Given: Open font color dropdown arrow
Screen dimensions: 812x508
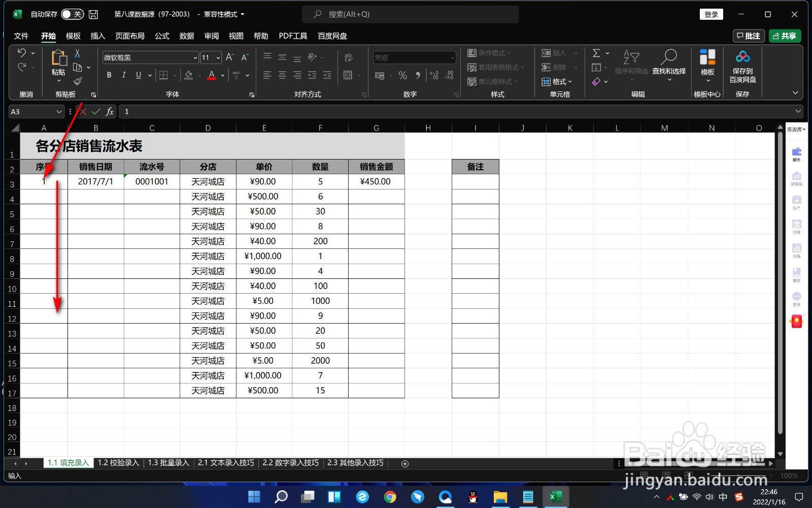Looking at the screenshot, I should (x=222, y=76).
